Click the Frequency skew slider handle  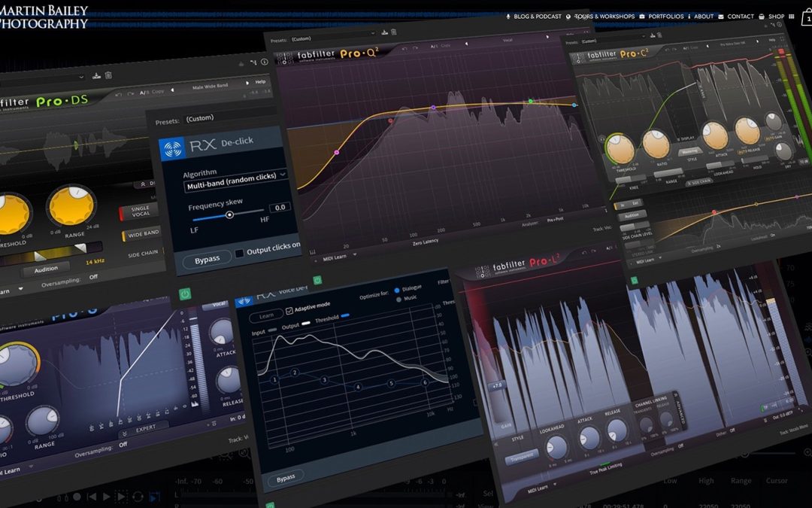point(229,214)
